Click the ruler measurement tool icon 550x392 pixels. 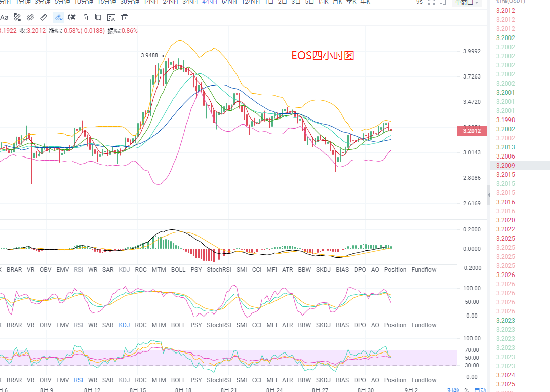44,17
